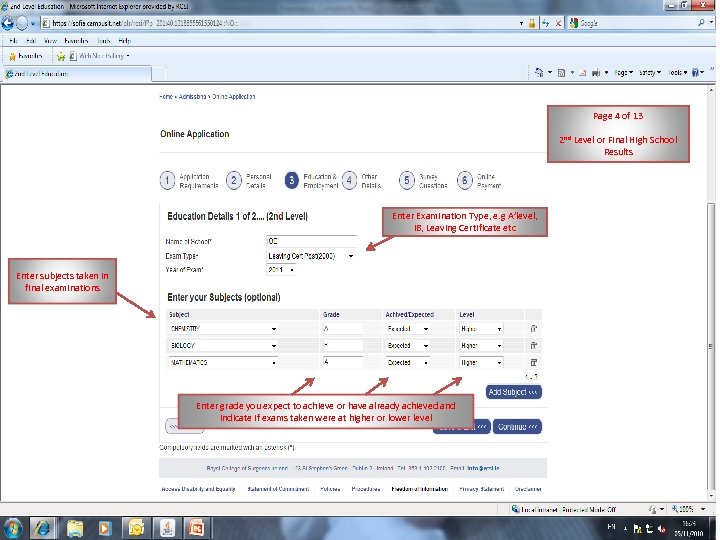Click the Continue button
720x540 pixels.
pyautogui.click(x=517, y=427)
